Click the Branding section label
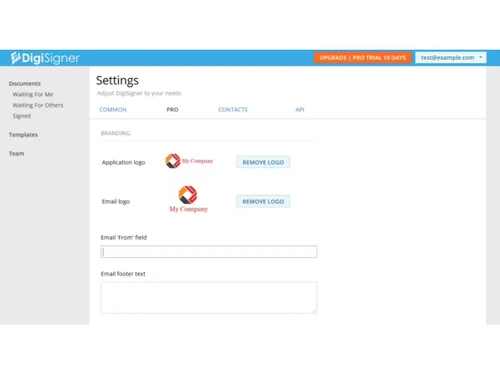This screenshot has width=500, height=375. click(x=116, y=133)
